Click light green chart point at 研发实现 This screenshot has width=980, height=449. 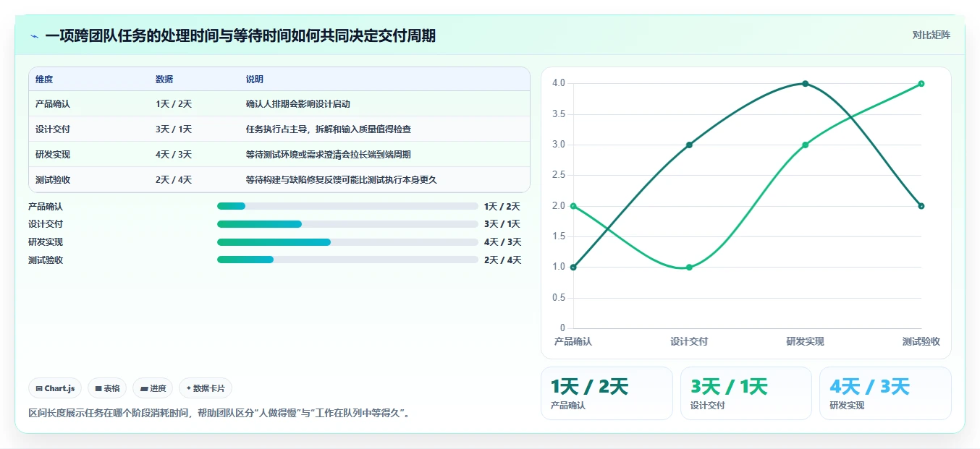[x=805, y=145]
